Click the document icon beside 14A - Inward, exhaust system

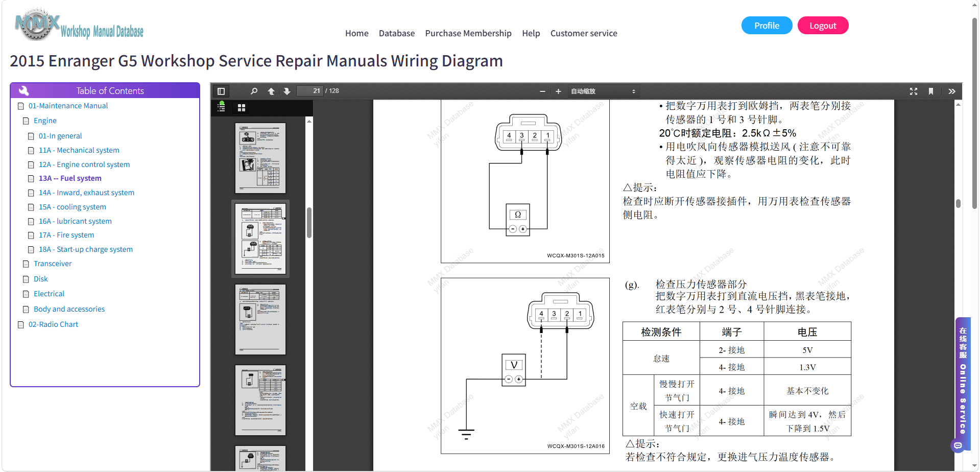point(31,193)
